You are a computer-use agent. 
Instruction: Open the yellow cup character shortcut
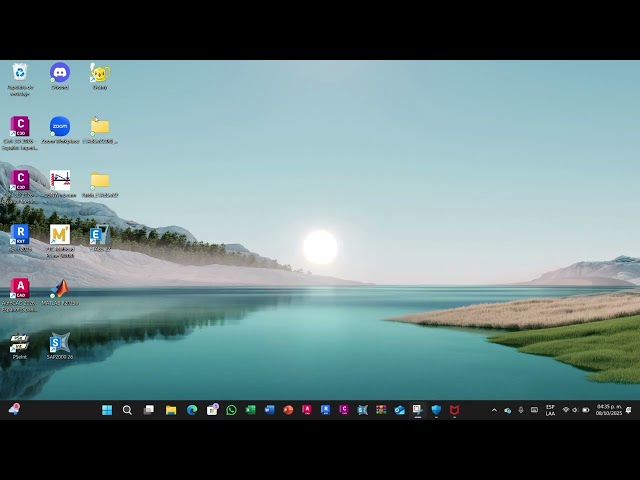click(100, 76)
